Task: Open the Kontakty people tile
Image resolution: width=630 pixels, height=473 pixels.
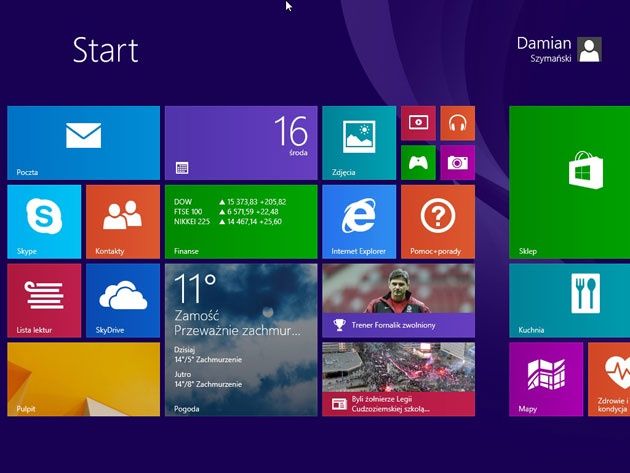Action: tap(123, 221)
